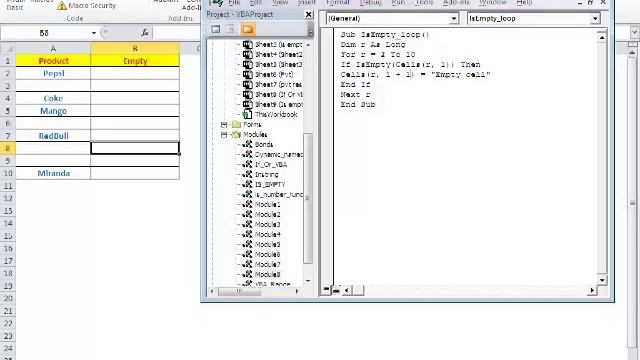Click the View Code icon in Project panel
Image resolution: width=640 pixels, height=360 pixels.
point(216,29)
